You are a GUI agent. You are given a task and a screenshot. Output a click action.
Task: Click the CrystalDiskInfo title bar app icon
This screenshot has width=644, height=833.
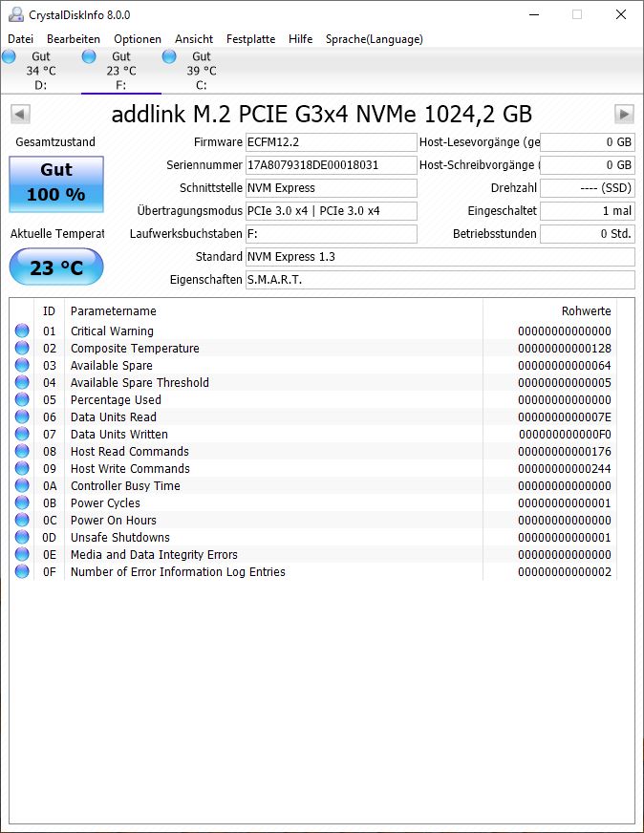(16, 15)
